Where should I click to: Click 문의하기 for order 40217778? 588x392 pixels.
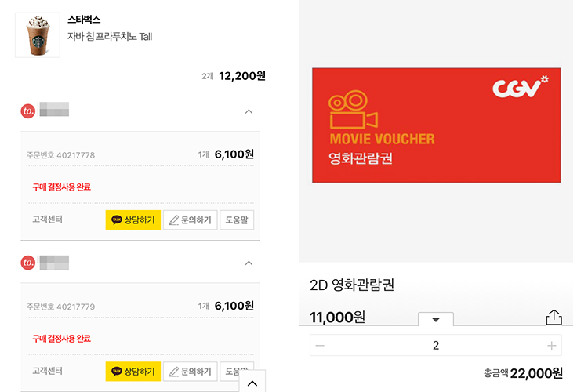[191, 220]
